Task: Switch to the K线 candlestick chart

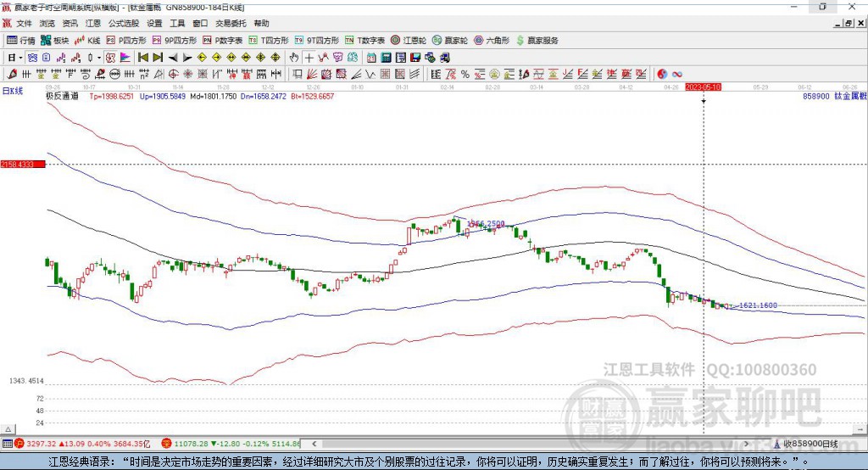Action: (x=87, y=41)
